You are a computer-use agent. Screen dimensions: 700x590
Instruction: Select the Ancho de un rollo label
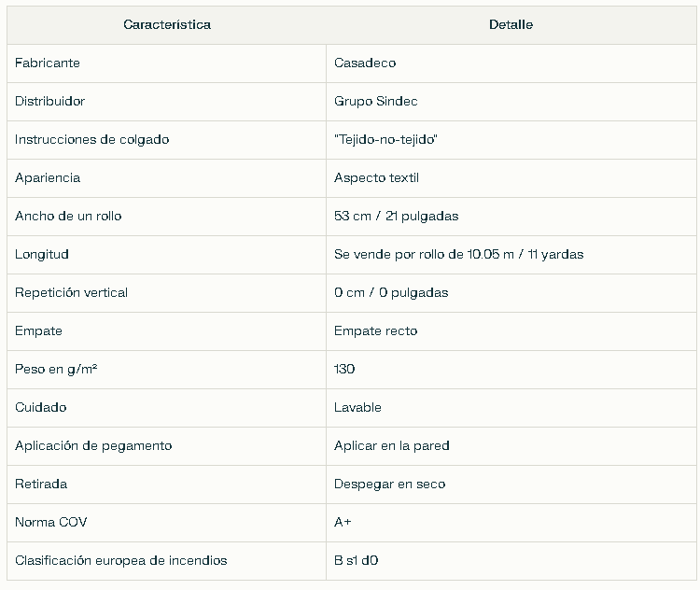[x=68, y=217]
